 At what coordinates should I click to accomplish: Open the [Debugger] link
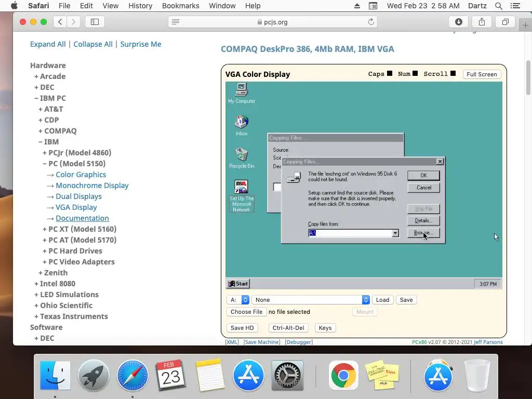click(x=299, y=342)
